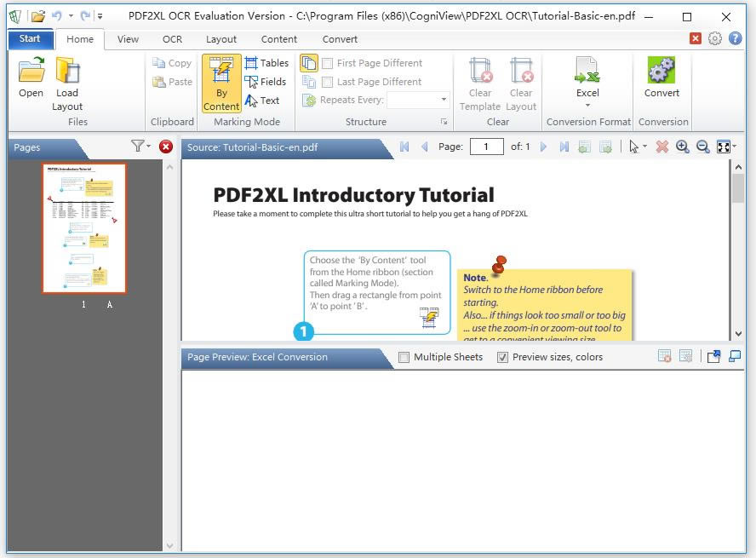Screen dimensions: 756x558
Task: Click the first grid icon in preview toolbar
Action: point(664,356)
